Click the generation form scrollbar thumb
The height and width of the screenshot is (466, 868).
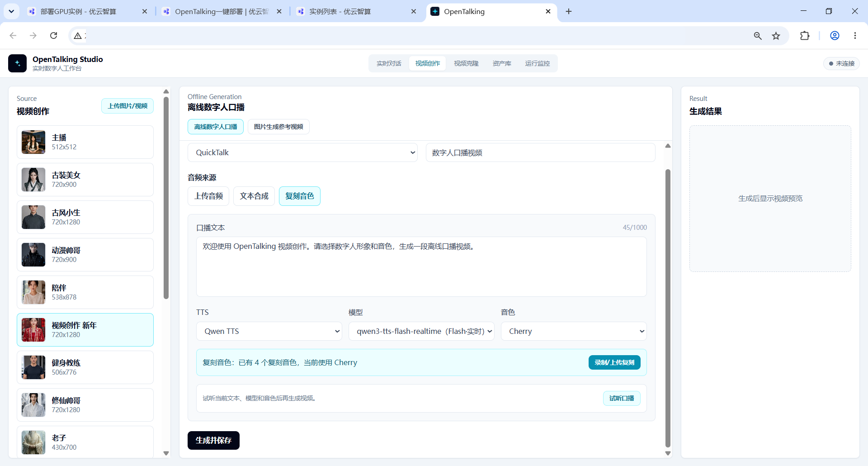tap(668, 308)
